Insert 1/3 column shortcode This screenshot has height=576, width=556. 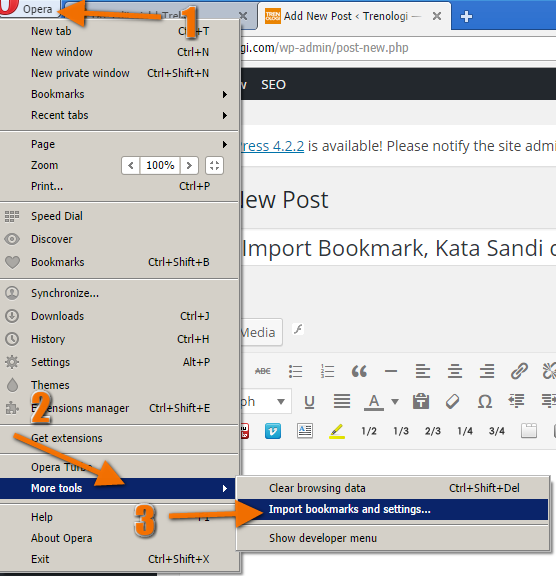click(x=401, y=431)
